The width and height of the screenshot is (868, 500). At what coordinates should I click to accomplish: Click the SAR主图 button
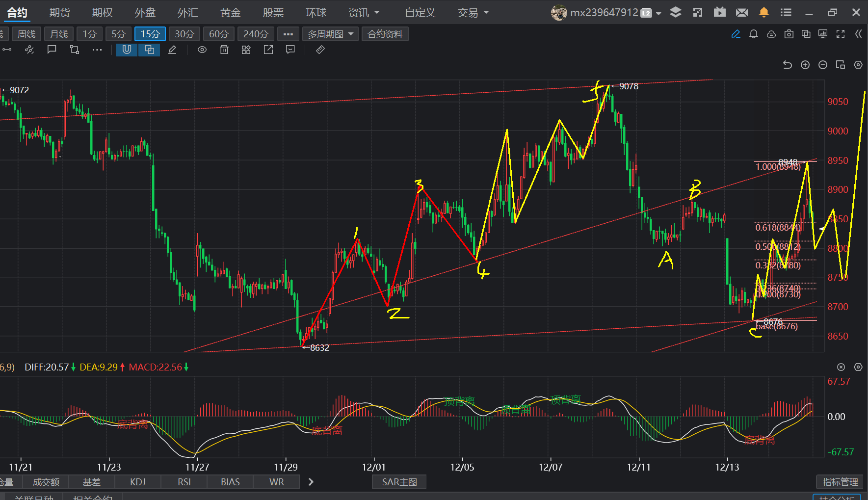point(399,482)
